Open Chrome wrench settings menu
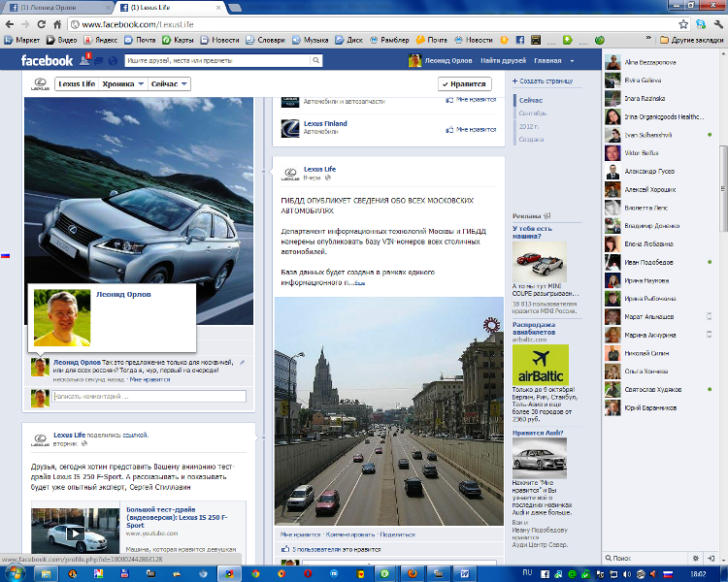Viewport: 728px width, 582px height. tap(718, 24)
